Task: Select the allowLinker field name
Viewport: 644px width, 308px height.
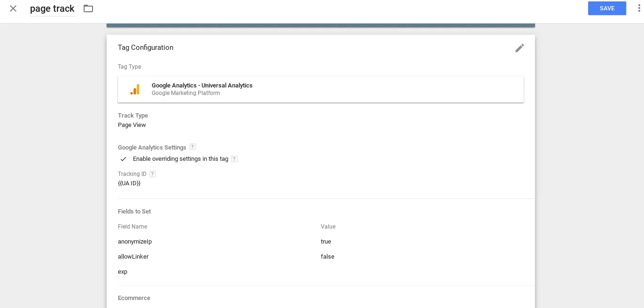Action: (x=133, y=257)
